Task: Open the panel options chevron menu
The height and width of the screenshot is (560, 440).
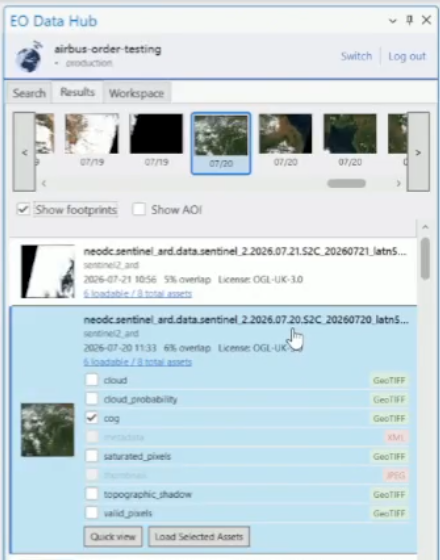Action: [x=392, y=21]
